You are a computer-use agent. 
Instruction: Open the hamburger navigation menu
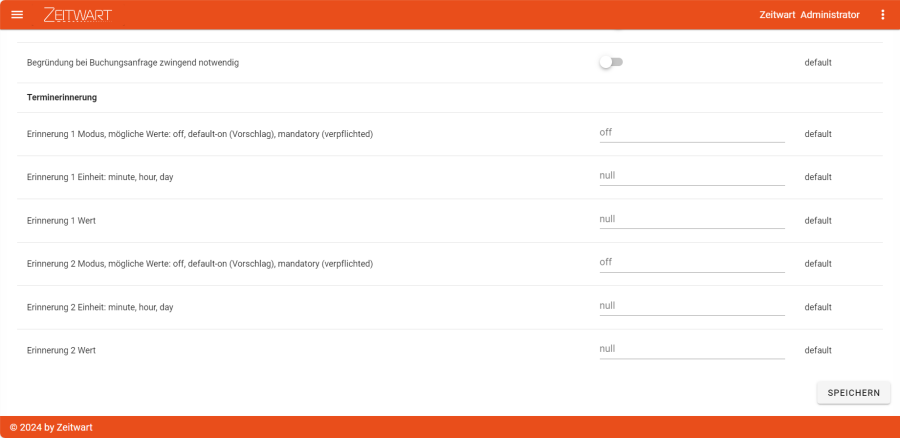[17, 15]
